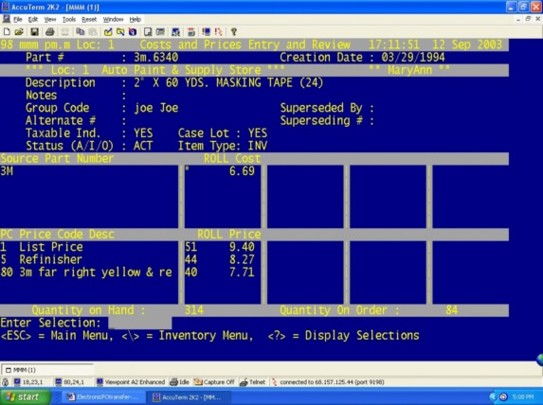Viewport: 543px width, 405px height.
Task: Click the creation date 03/29/1994
Action: 413,57
